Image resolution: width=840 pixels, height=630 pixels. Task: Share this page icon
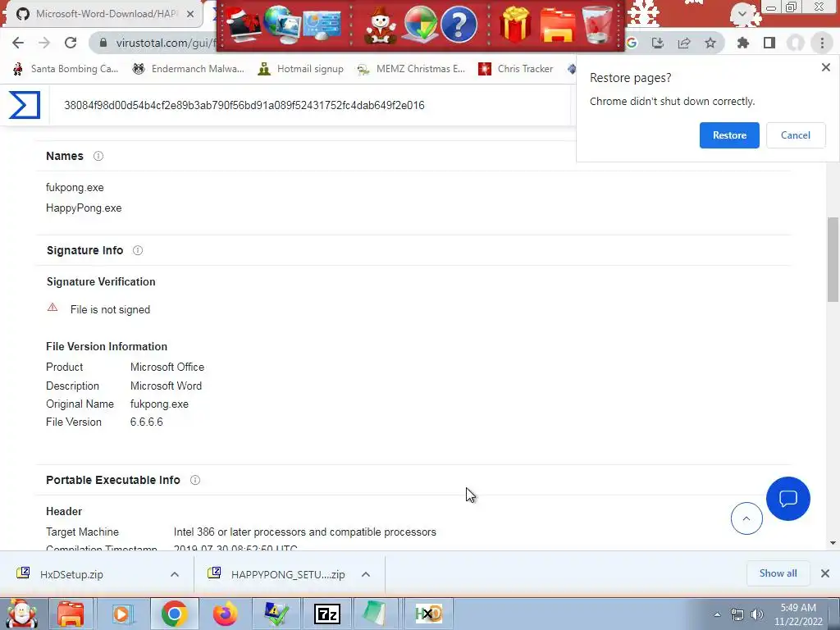pyautogui.click(x=684, y=43)
